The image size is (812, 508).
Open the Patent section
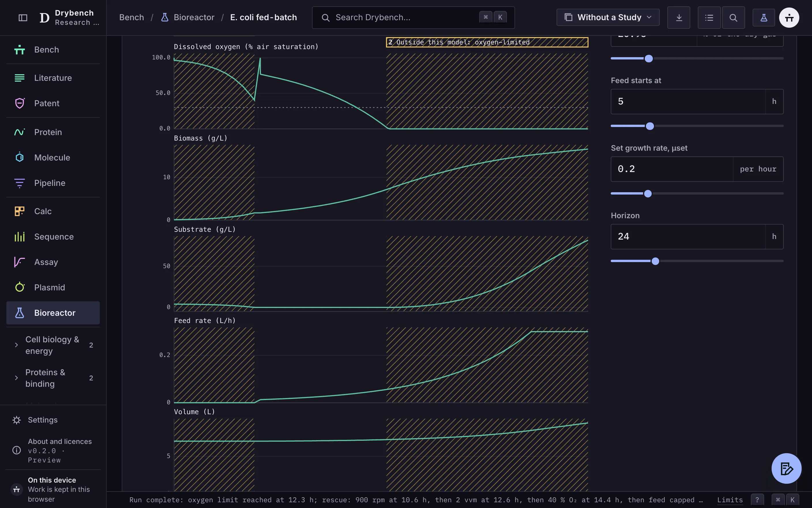pos(53,103)
